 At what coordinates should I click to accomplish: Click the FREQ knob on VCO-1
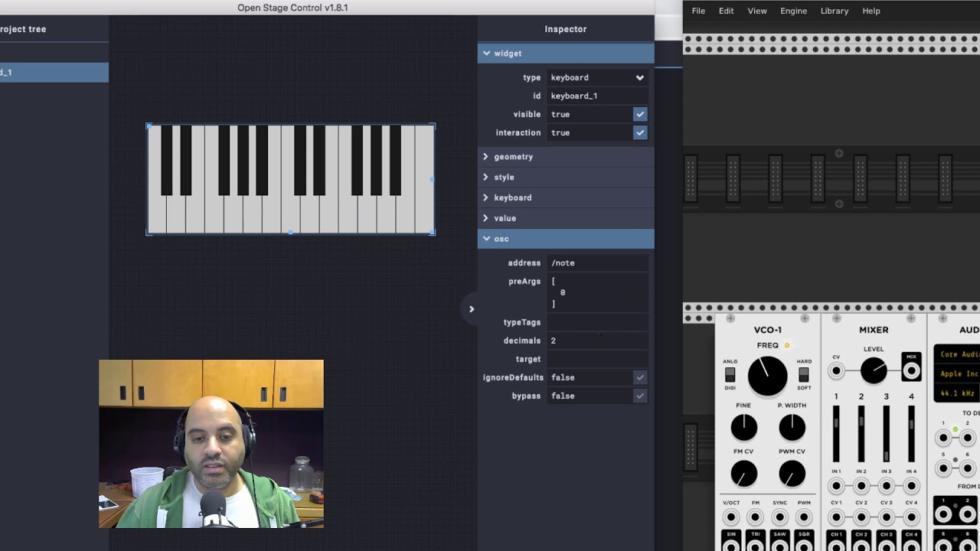coord(767,377)
